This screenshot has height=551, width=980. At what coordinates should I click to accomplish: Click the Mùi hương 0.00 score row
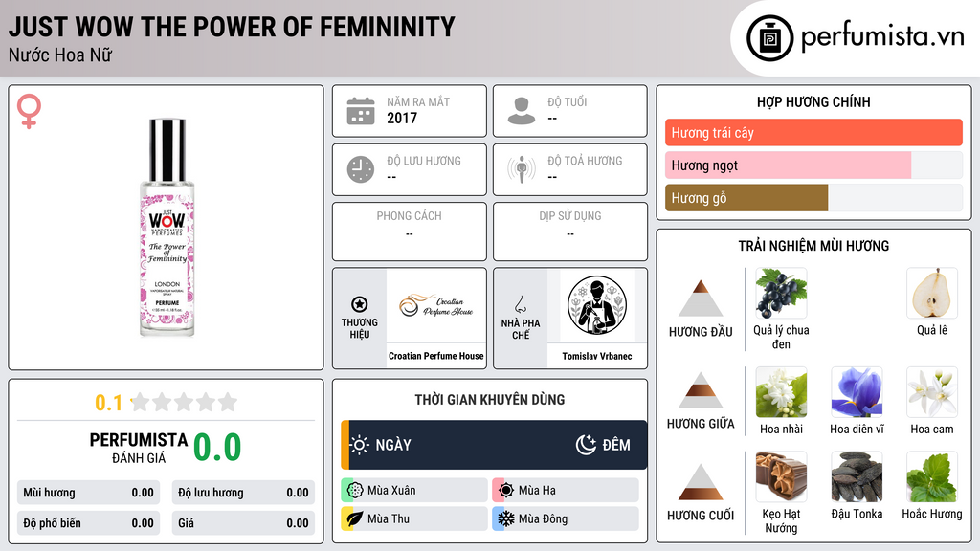[x=88, y=493]
